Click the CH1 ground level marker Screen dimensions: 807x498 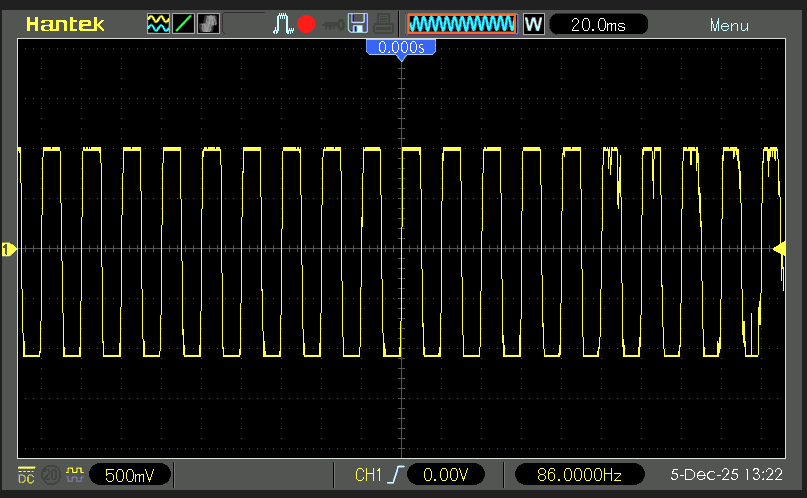(8, 249)
